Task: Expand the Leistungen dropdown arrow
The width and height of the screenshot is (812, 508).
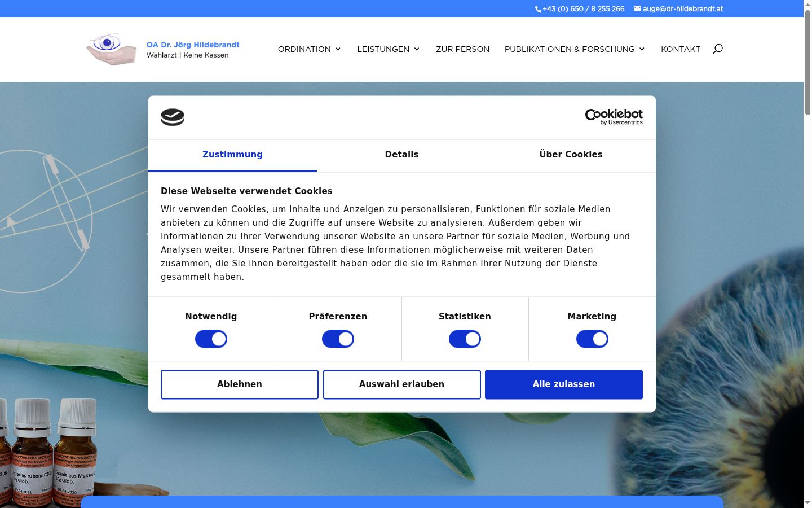Action: [417, 49]
